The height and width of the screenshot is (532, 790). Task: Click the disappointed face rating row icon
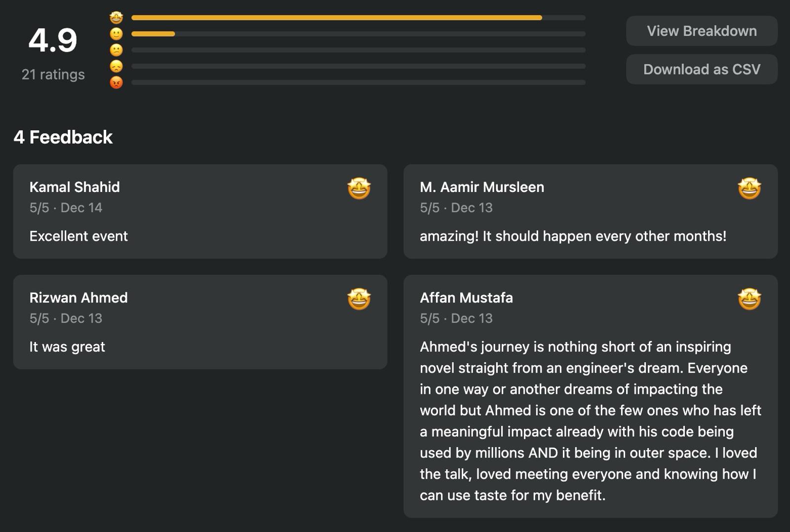point(116,66)
